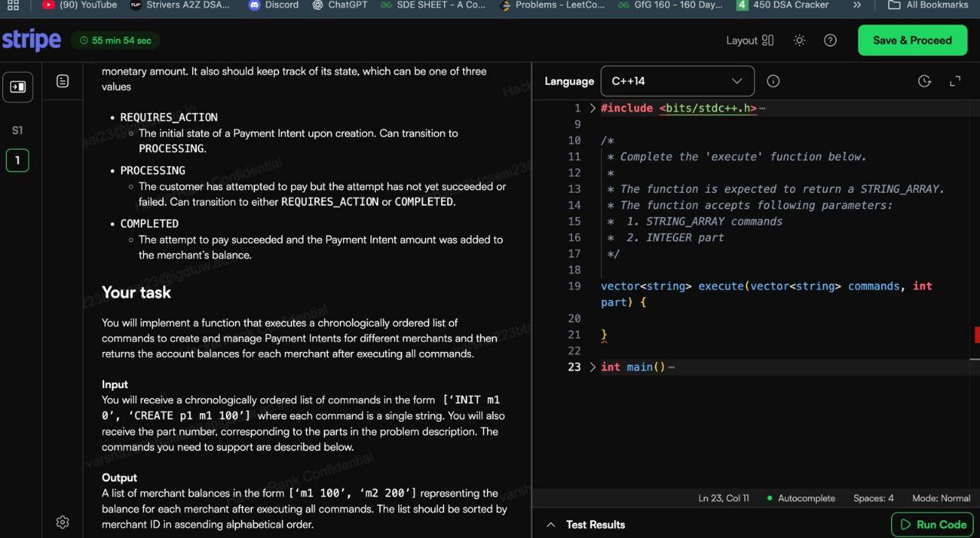Click the Save & Proceed button
The image size is (980, 538).
point(912,41)
